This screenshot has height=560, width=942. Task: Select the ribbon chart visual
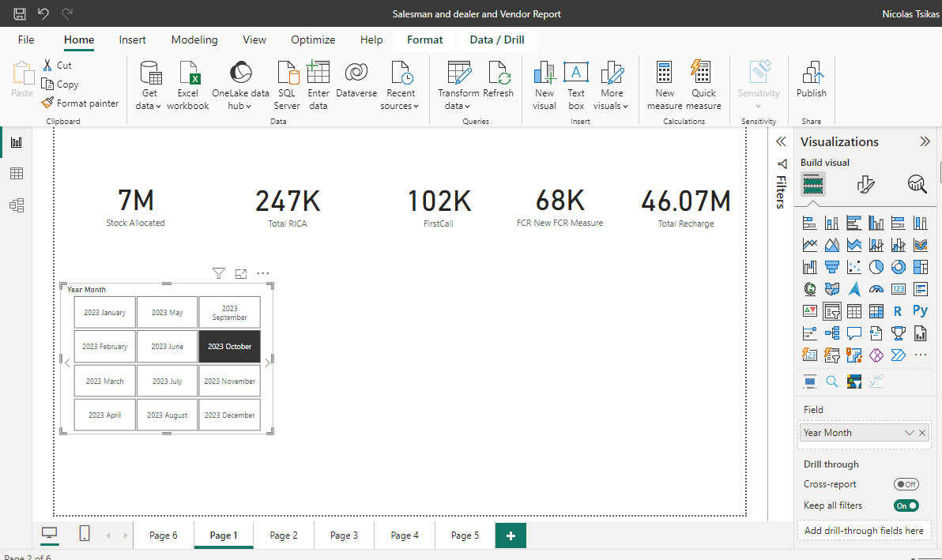tap(921, 245)
